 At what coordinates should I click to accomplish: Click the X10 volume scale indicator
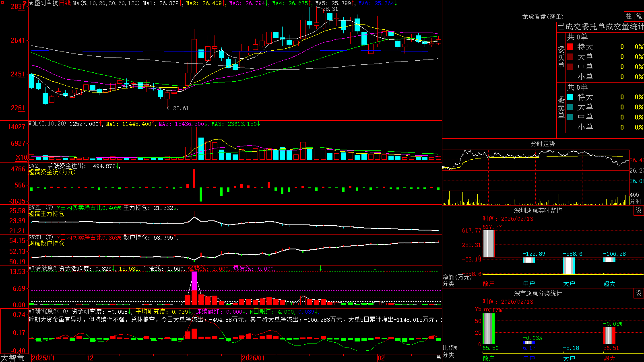click(x=21, y=157)
